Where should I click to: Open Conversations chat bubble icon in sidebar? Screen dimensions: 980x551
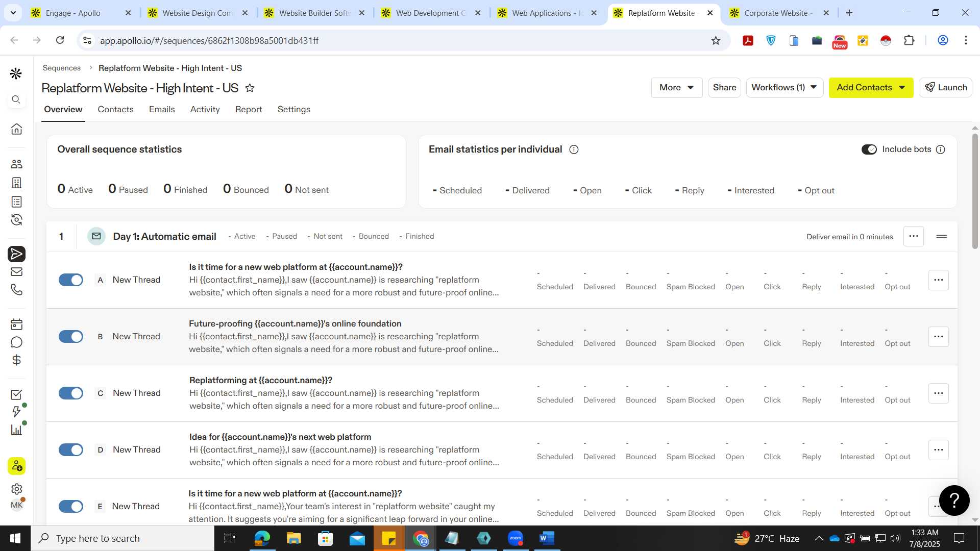(16, 342)
